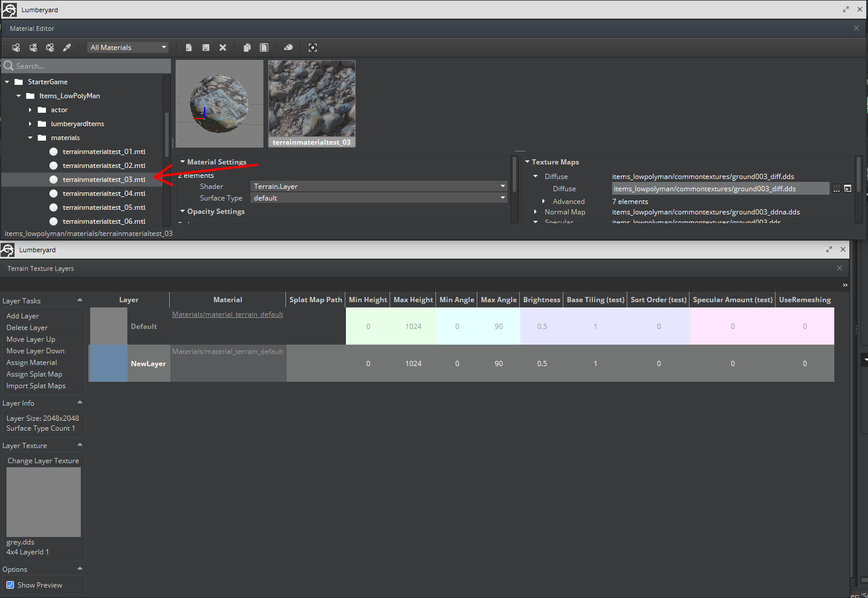Click the overflow chevron in Terrain Texture Layers
Image resolution: width=868 pixels, height=598 pixels.
tap(845, 285)
